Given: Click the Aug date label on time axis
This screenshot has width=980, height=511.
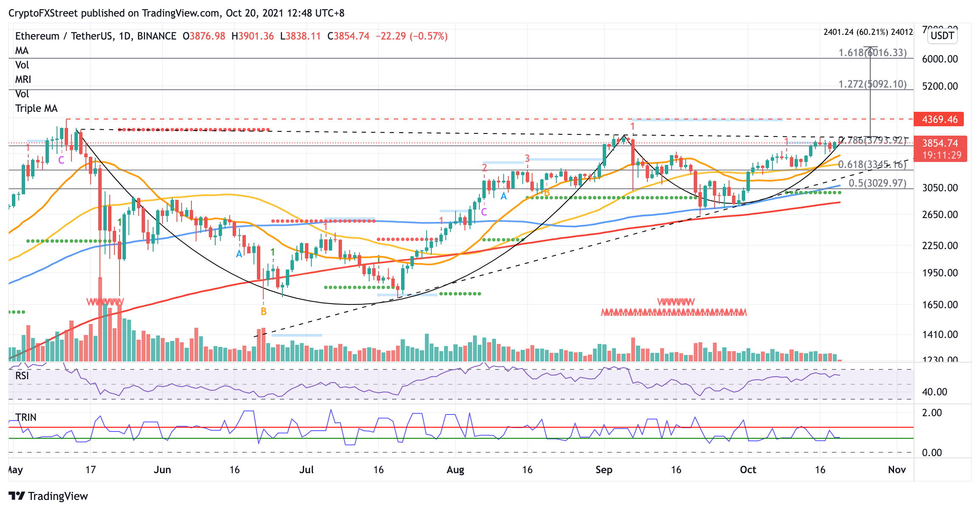Looking at the screenshot, I should click(455, 470).
